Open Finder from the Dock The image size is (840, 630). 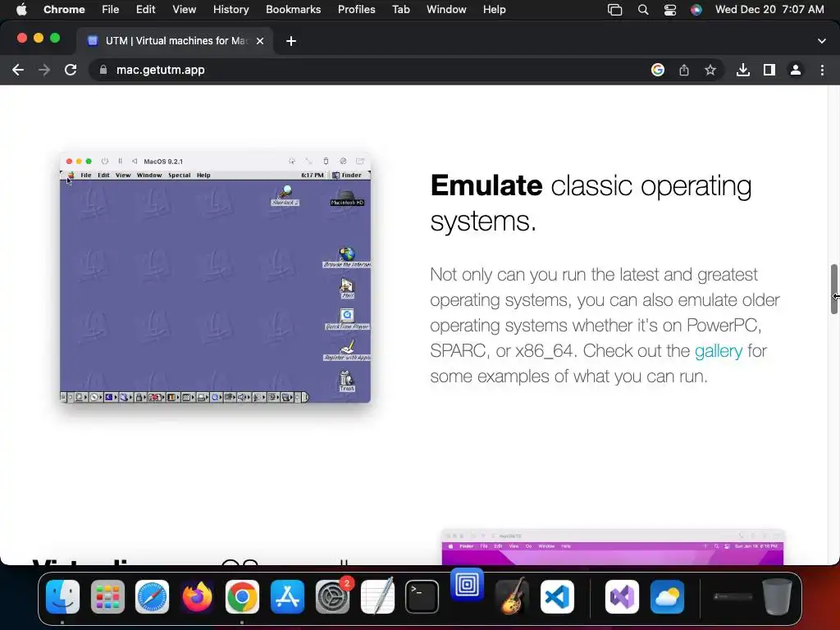pyautogui.click(x=62, y=596)
